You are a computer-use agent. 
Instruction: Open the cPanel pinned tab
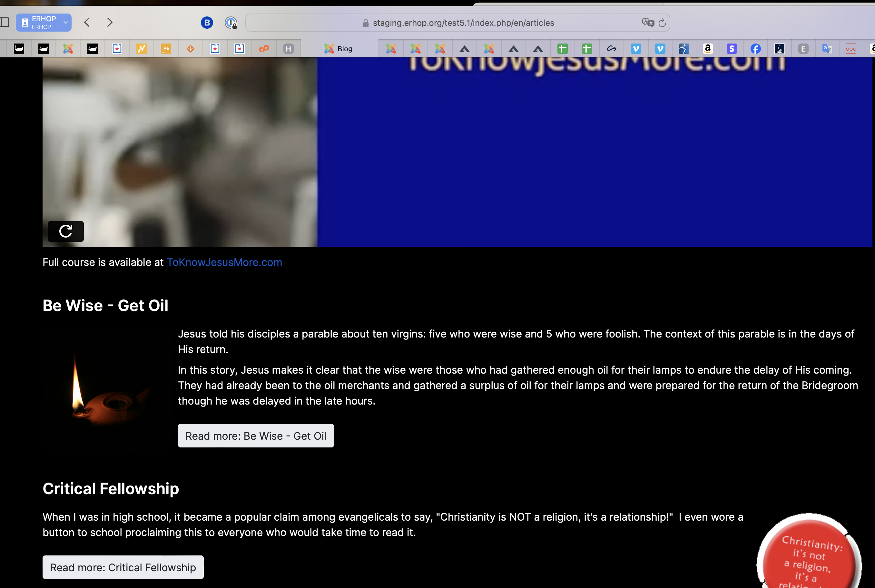pos(264,49)
